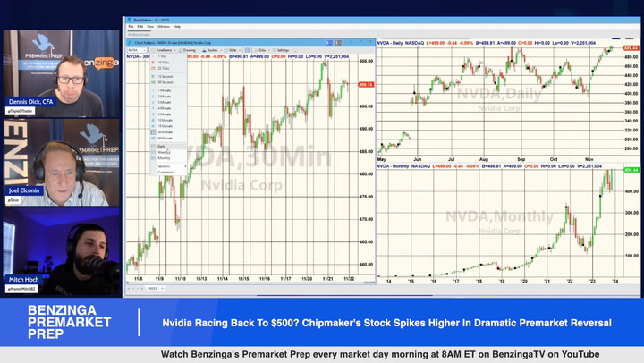This screenshot has width=644, height=363.
Task: Click the red 499.44 price label on Daily chart
Action: tap(631, 48)
